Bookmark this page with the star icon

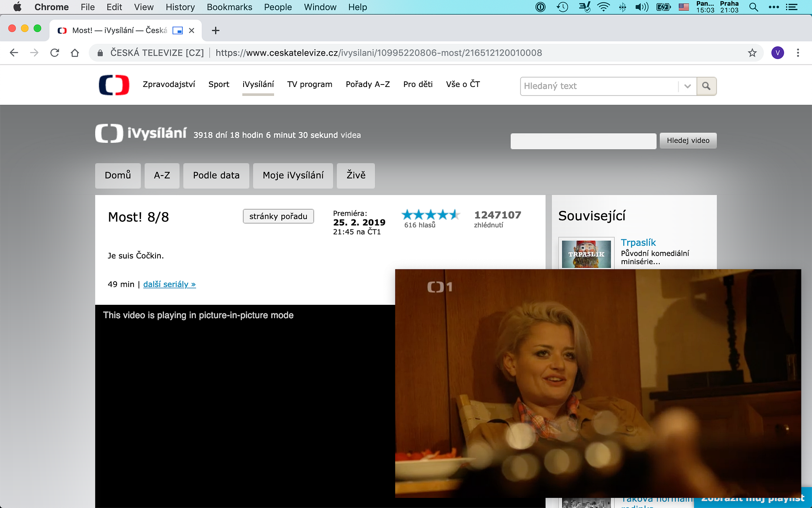point(752,53)
